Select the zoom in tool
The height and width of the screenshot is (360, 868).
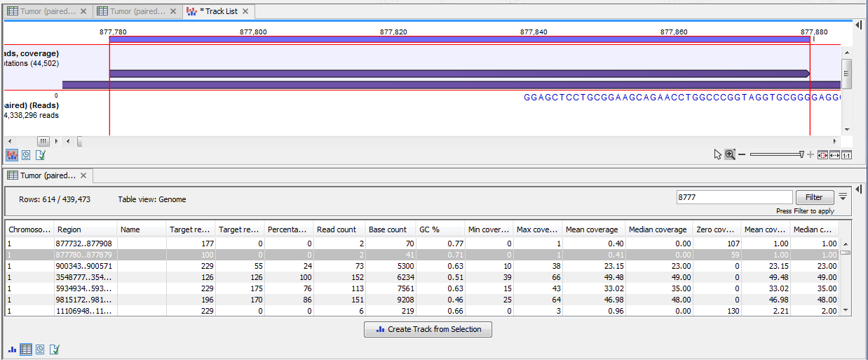click(730, 154)
